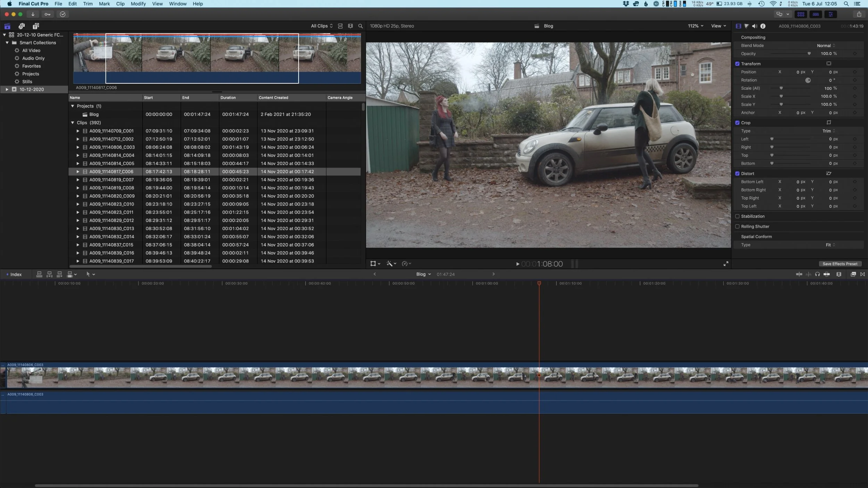Viewport: 868px width, 488px height.
Task: Show the Titles and Generators sidebar
Action: pyautogui.click(x=36, y=26)
